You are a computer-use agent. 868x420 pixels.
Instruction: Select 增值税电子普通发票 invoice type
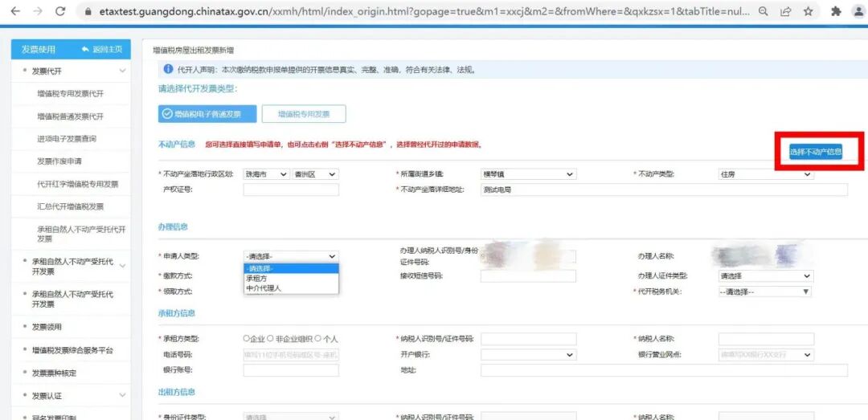pyautogui.click(x=207, y=114)
